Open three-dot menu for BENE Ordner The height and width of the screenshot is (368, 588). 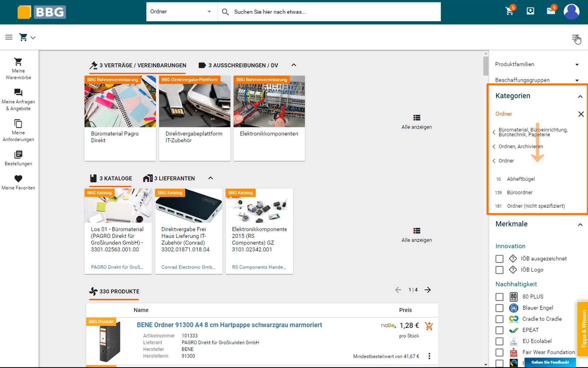(x=429, y=356)
